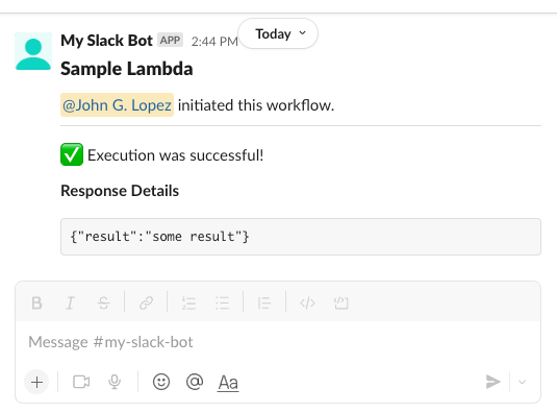This screenshot has width=558, height=414.
Task: Insert blockquote formatting
Action: coord(264,303)
